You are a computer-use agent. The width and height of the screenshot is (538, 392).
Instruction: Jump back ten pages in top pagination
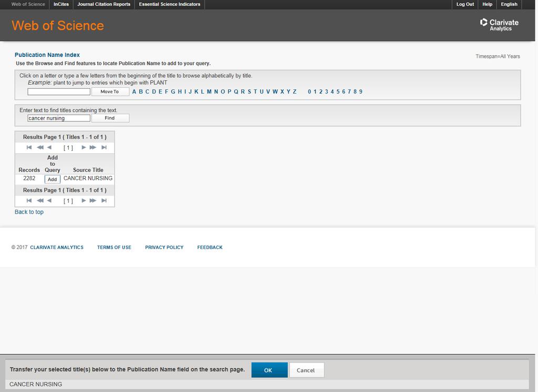coord(40,147)
